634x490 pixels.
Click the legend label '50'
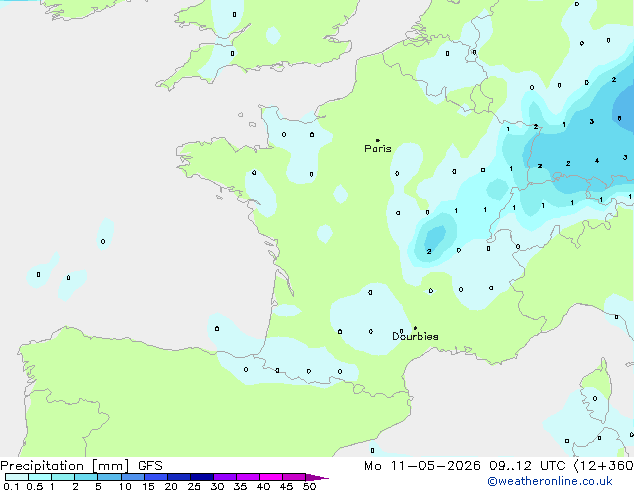[309, 486]
